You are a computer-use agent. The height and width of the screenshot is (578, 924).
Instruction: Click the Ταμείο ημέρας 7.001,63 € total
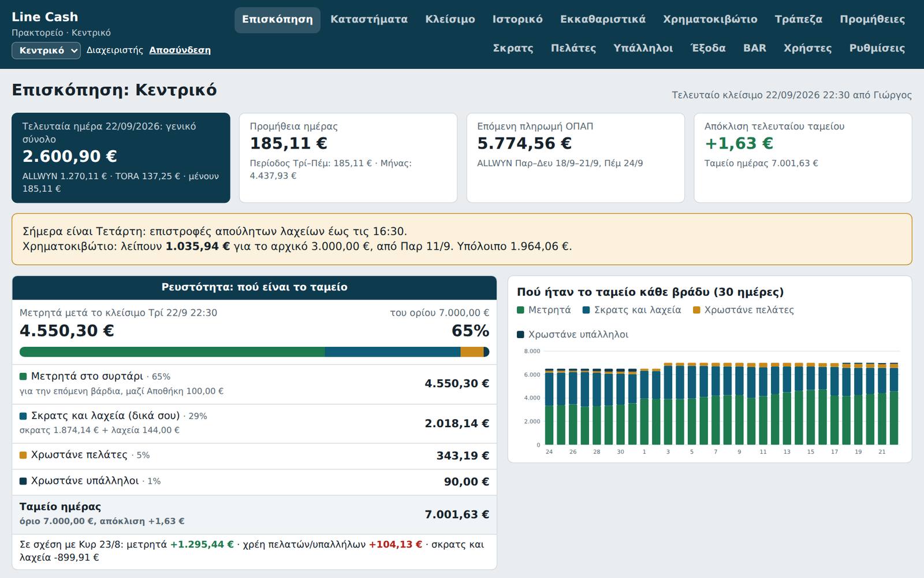click(x=457, y=514)
